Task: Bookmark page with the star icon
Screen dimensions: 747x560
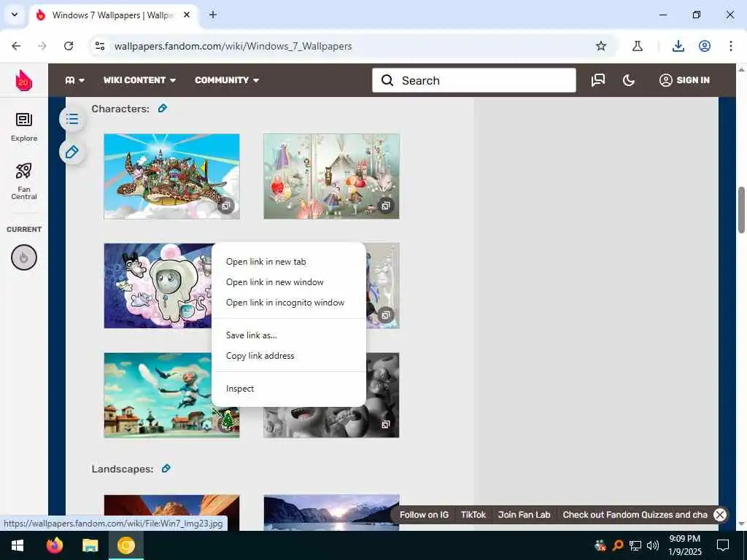Action: [601, 46]
